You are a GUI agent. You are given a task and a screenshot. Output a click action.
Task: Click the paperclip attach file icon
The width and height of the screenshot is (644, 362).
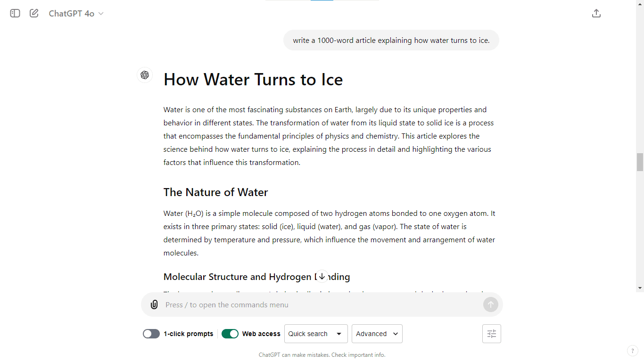click(154, 304)
